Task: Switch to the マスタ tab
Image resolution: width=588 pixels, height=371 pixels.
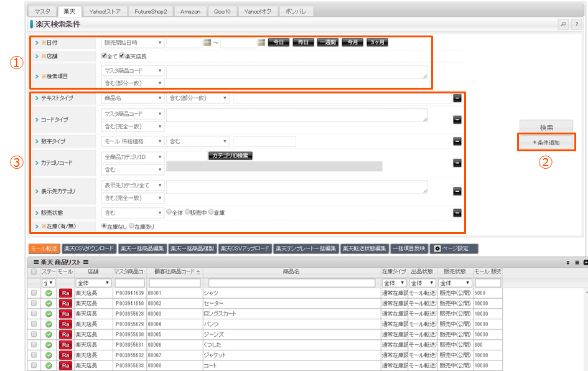Action: [x=42, y=12]
